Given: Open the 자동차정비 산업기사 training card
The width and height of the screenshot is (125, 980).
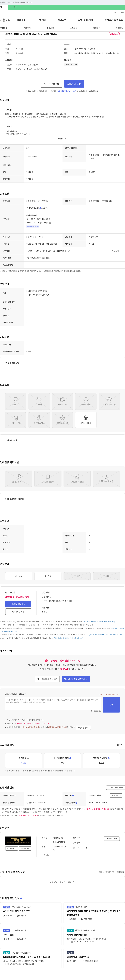Looking at the screenshot, I should 27,957.
